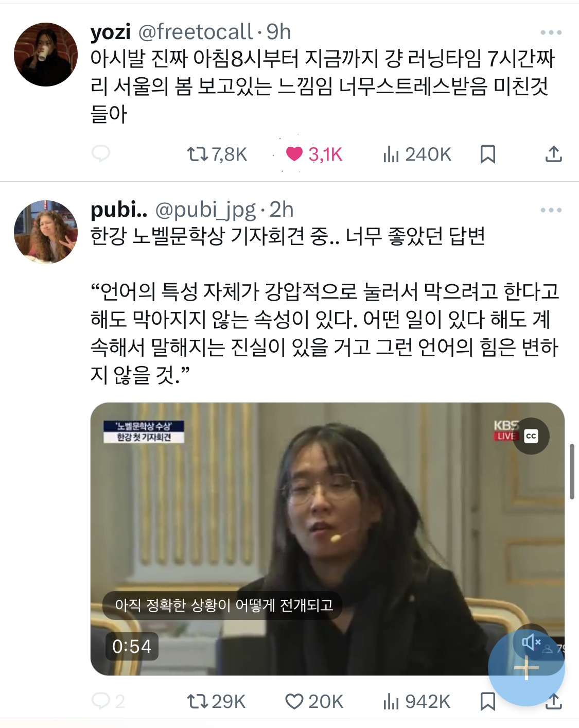Retweet yozi's post with 7.8K retweets
The image size is (579, 728).
pyautogui.click(x=217, y=154)
